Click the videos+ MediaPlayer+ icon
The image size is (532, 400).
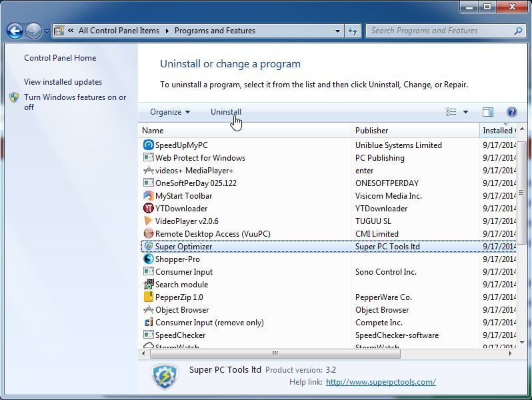click(x=148, y=170)
